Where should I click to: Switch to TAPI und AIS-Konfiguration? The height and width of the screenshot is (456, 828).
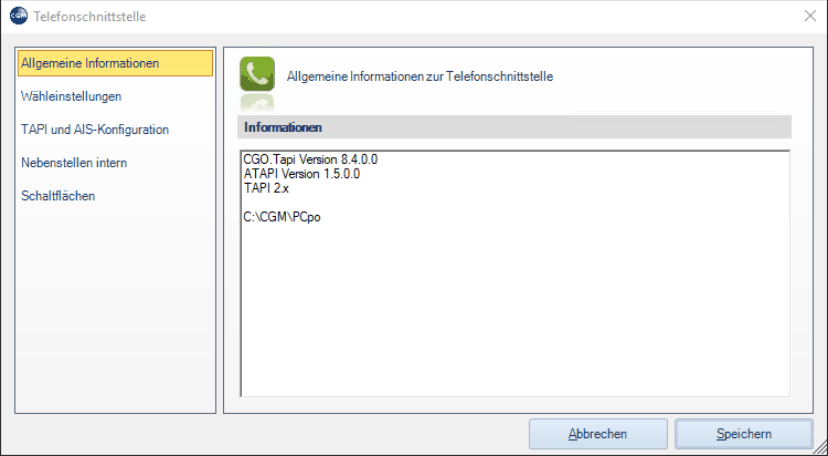95,129
